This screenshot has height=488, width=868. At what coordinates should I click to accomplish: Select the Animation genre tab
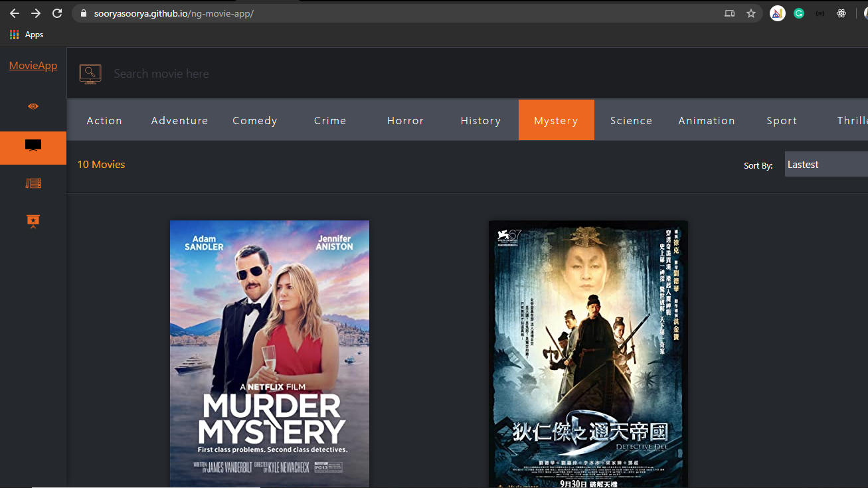(x=706, y=120)
